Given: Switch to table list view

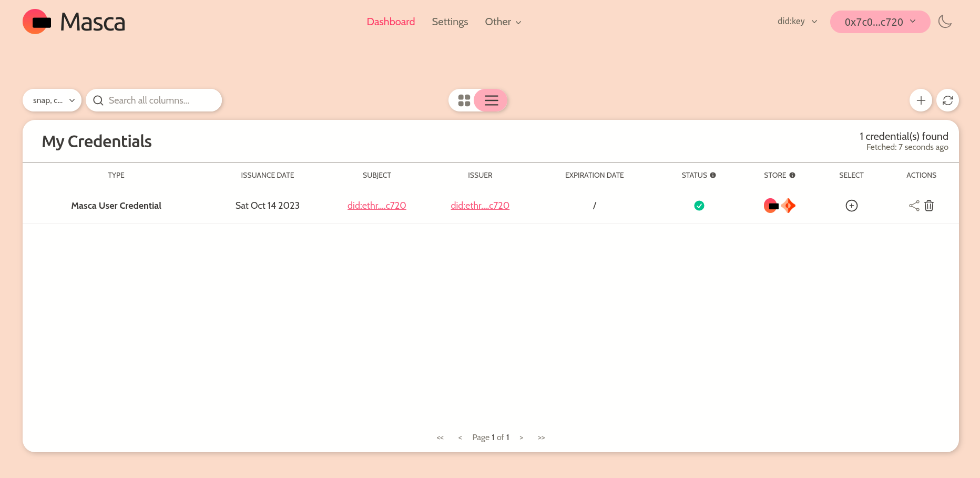Looking at the screenshot, I should click(x=491, y=100).
